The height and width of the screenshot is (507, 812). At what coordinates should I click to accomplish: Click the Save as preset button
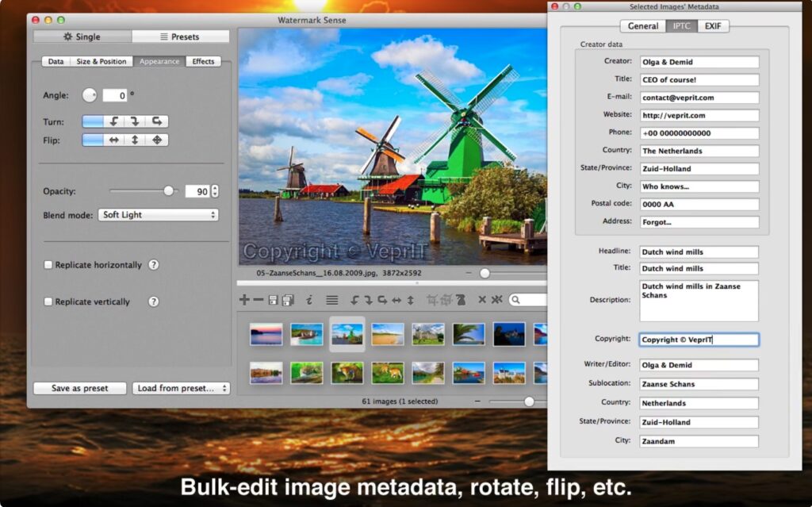tap(79, 388)
